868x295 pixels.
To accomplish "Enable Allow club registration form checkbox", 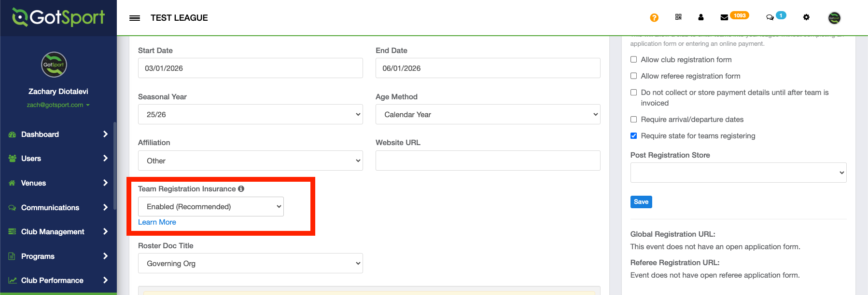I will (x=634, y=60).
